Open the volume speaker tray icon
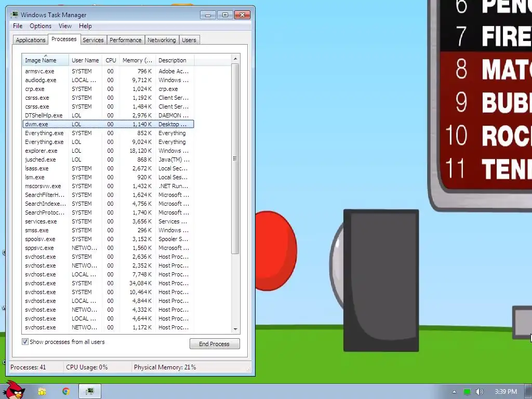This screenshot has height=399, width=532. (480, 392)
